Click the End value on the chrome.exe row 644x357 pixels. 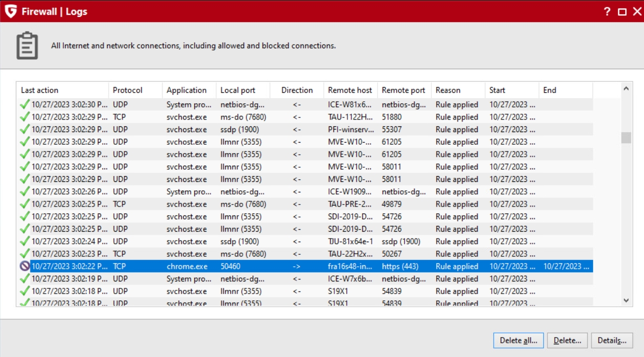point(566,266)
